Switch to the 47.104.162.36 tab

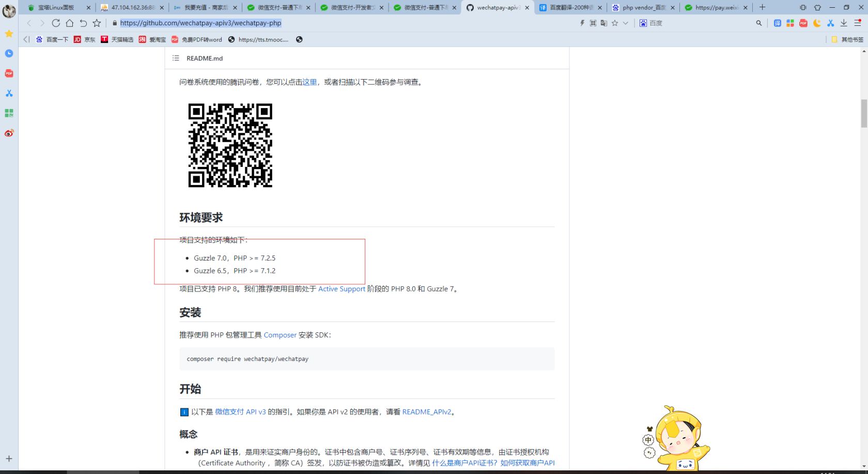point(133,7)
